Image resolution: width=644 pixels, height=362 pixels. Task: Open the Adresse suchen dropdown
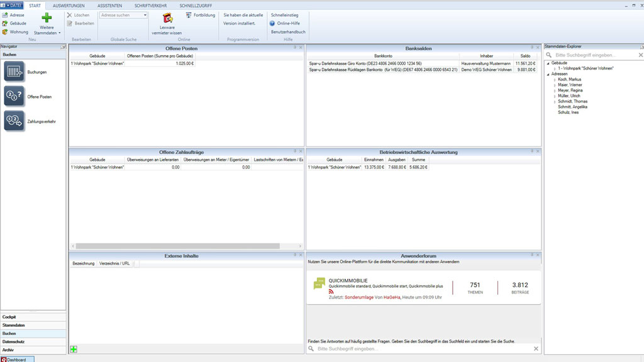coord(145,15)
